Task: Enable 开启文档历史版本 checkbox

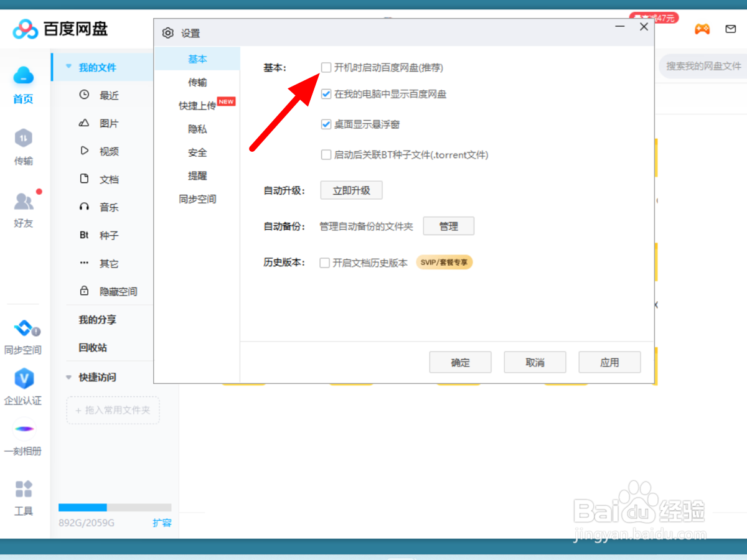Action: (324, 263)
